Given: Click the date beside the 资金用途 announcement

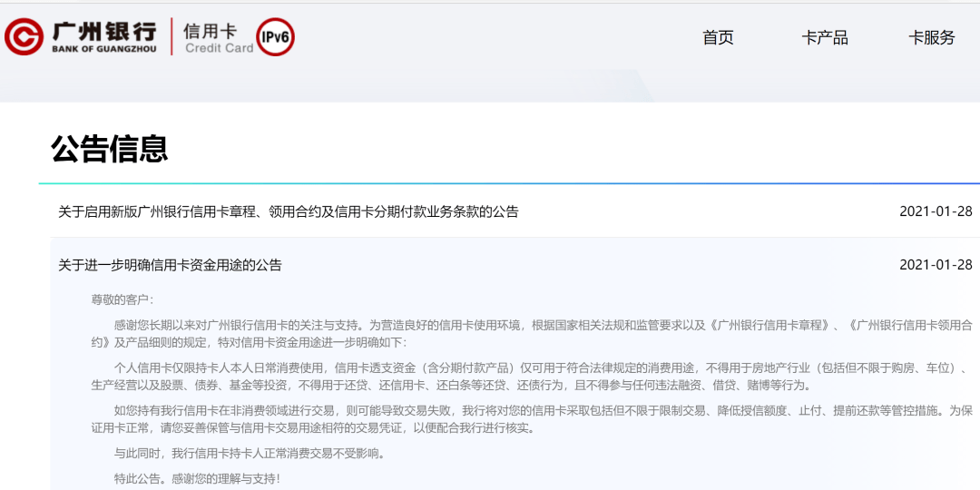Looking at the screenshot, I should coord(936,265).
